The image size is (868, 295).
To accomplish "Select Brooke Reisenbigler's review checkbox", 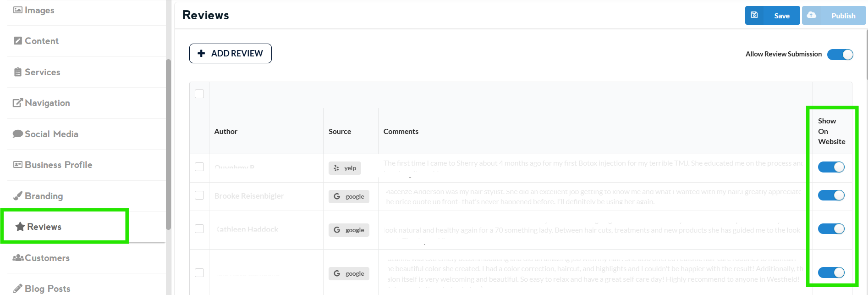I will 199,195.
